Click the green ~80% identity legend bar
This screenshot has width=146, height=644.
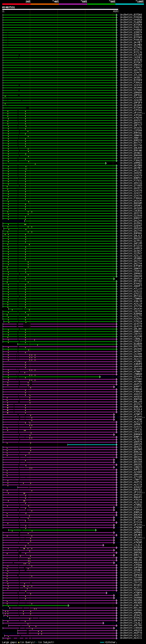tap(101, 4)
